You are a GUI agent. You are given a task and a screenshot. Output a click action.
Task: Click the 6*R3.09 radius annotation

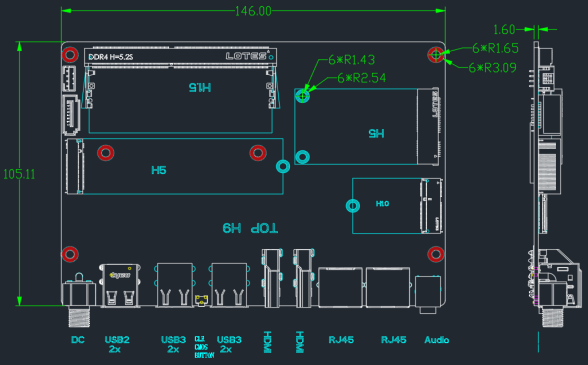(492, 68)
